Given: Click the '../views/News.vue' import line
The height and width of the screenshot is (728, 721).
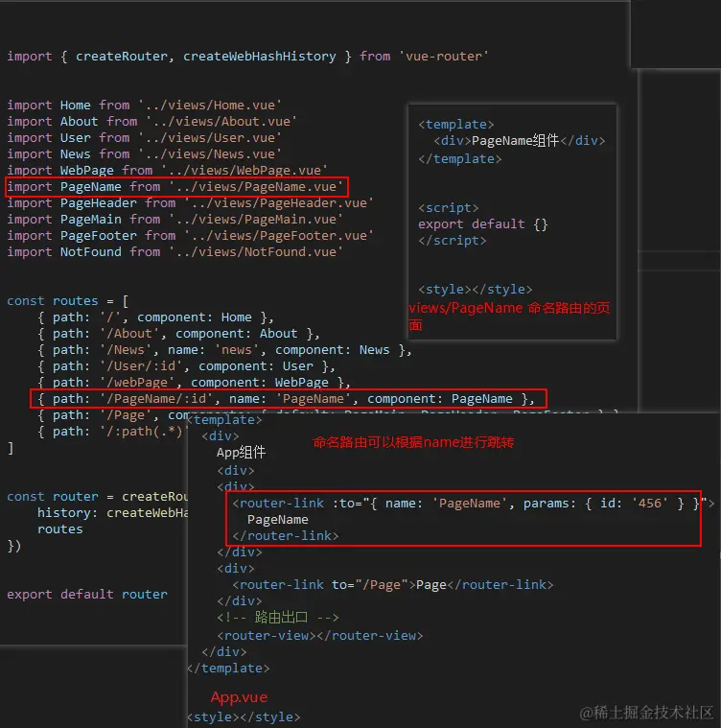Looking at the screenshot, I should click(144, 153).
